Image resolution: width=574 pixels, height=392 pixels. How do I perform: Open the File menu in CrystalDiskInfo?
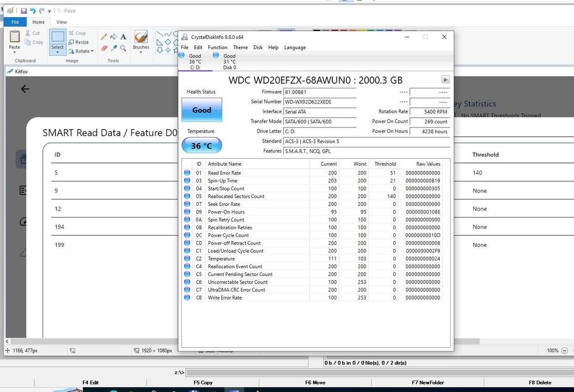click(x=185, y=48)
